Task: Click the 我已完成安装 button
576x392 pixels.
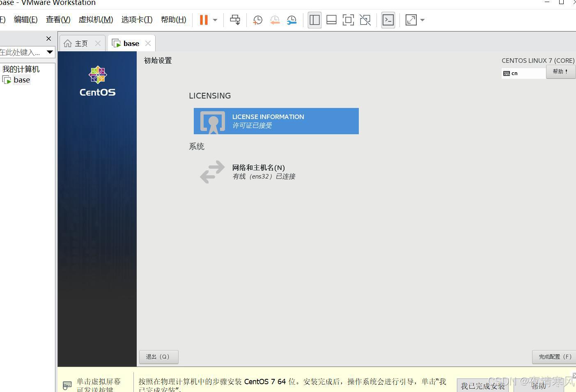Action: click(x=482, y=386)
